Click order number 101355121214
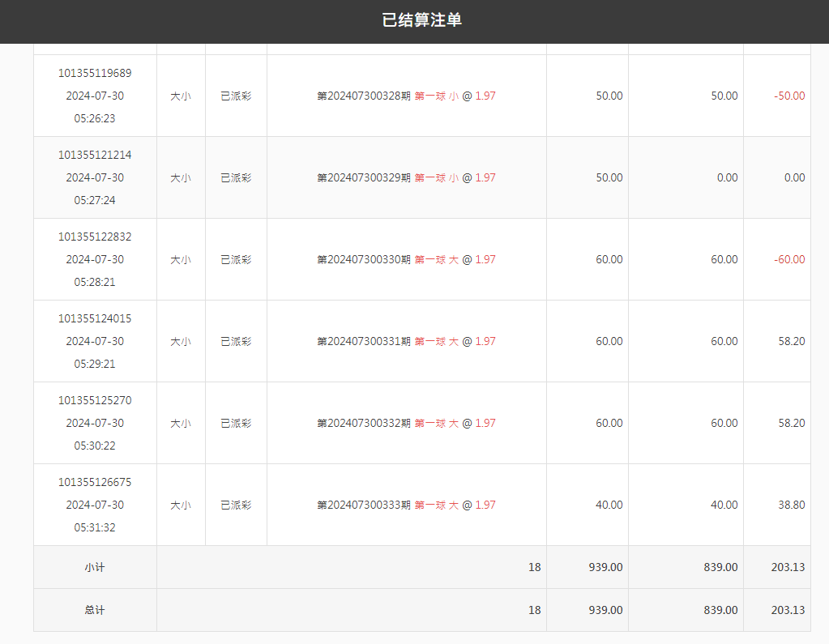This screenshot has width=829, height=644. click(95, 155)
